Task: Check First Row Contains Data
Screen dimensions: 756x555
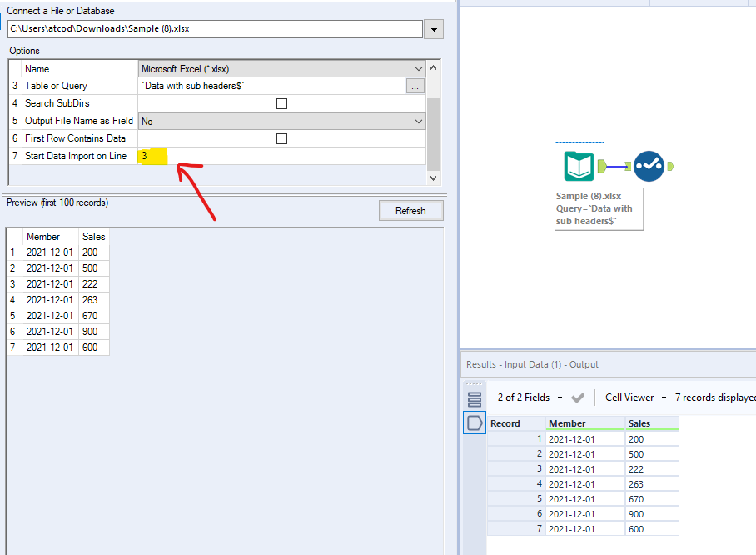Action: tap(281, 138)
